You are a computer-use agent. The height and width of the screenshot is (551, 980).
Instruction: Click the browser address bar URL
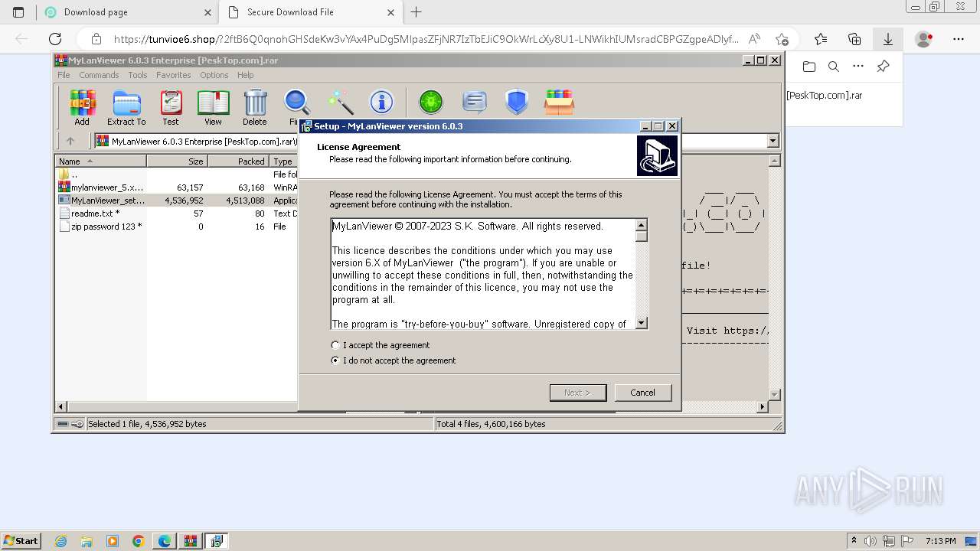[426, 39]
